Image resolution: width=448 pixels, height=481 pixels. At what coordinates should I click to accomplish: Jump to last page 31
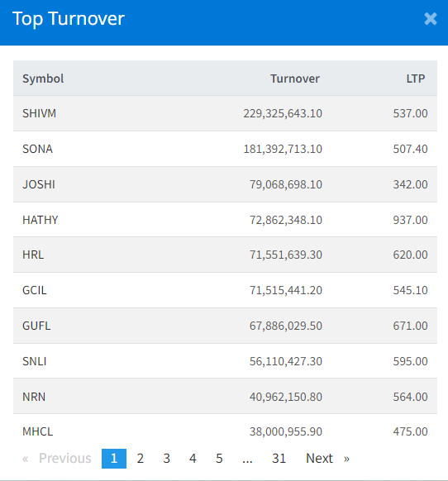(x=279, y=459)
